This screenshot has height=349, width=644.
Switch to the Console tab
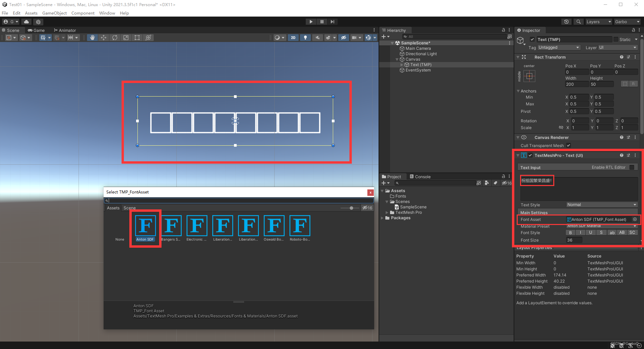click(422, 177)
